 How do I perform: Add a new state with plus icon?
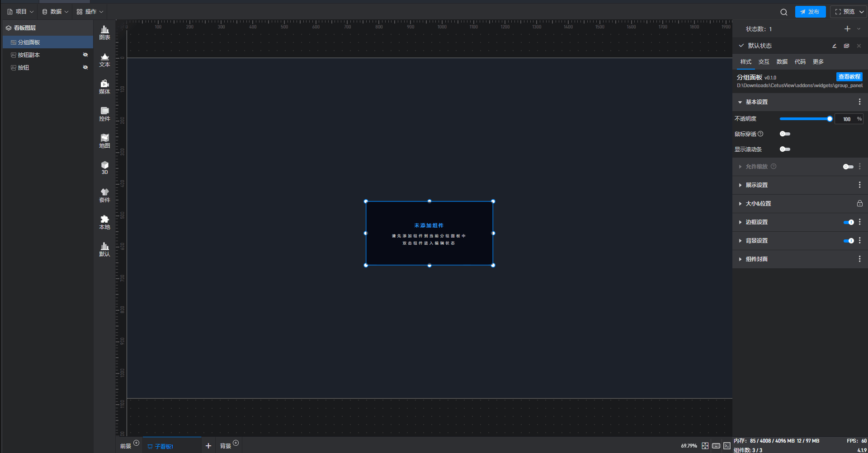point(847,29)
